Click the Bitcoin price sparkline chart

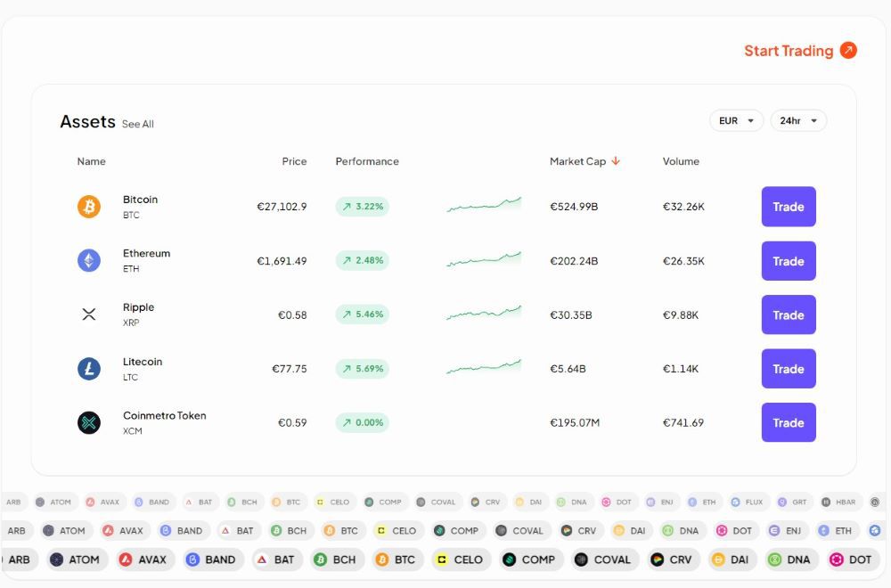click(x=484, y=205)
